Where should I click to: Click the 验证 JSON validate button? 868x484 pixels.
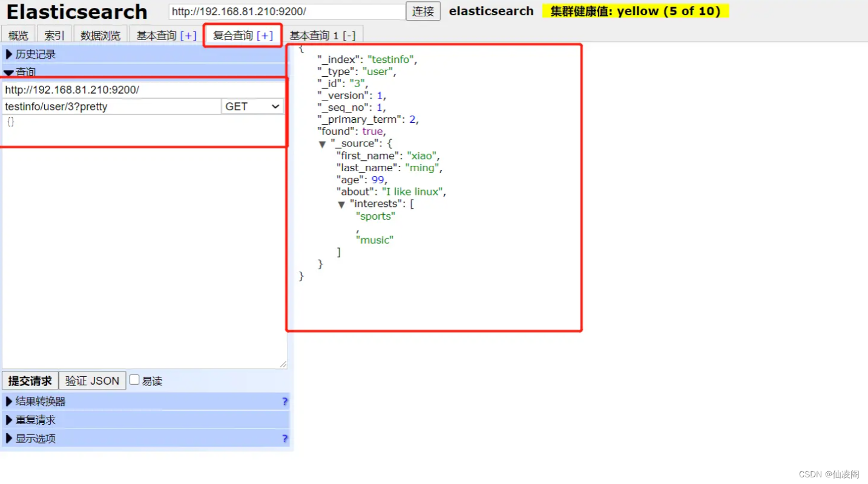[x=93, y=381]
